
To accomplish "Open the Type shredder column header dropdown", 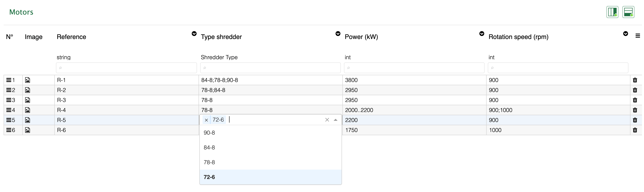I will point(338,34).
